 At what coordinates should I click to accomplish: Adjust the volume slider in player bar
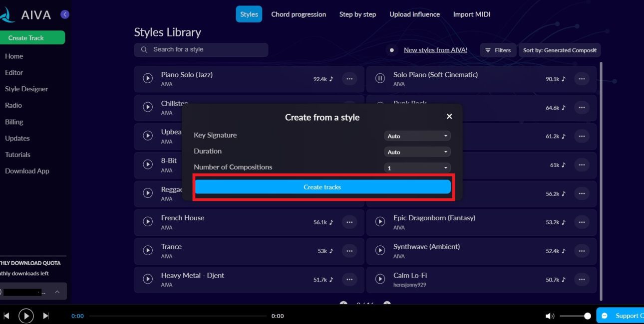574,316
